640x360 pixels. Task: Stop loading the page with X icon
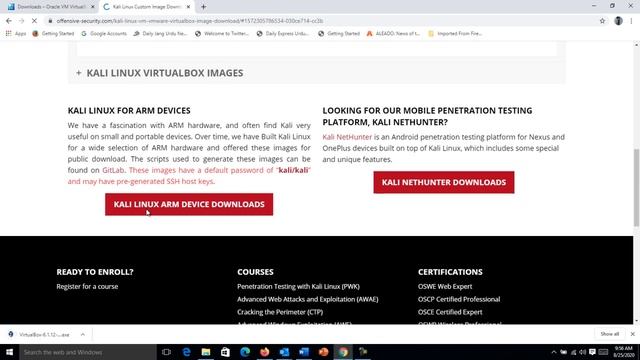pos(34,21)
